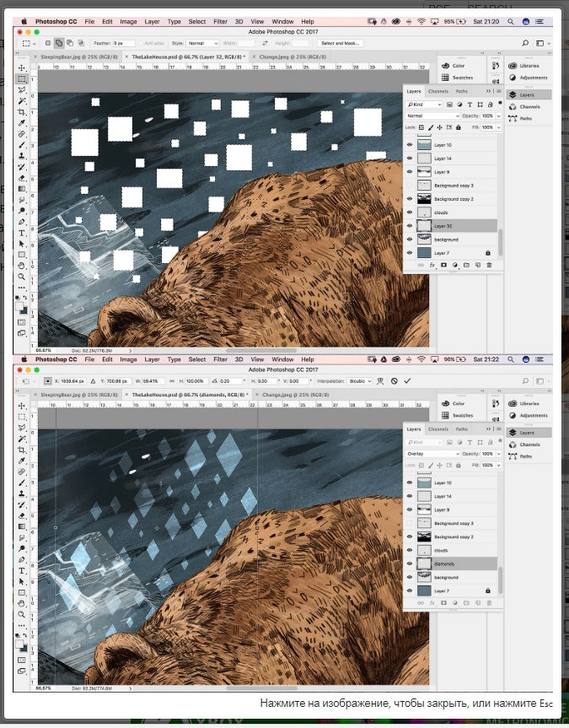Open blend mode Normal dropdown in upper Layers panel

coord(432,116)
